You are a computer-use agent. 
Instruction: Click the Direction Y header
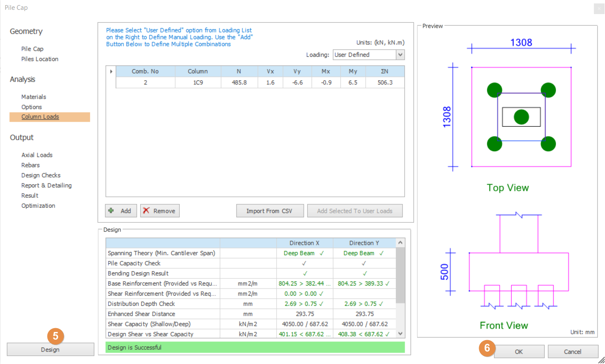click(364, 243)
